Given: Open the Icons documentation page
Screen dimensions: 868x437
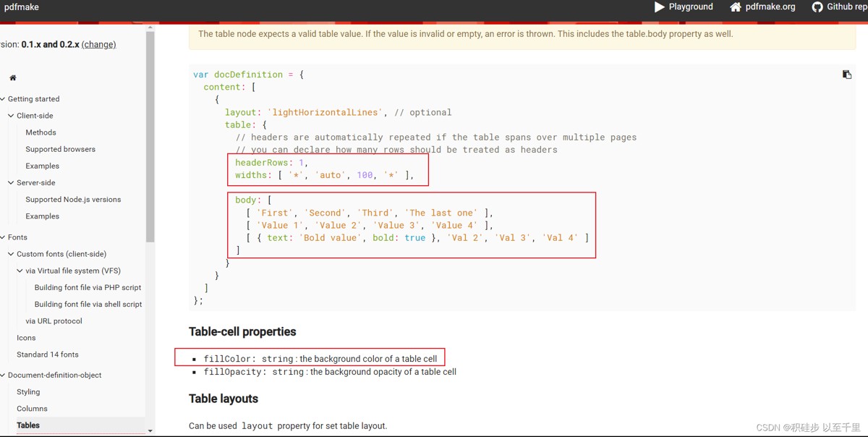Looking at the screenshot, I should tap(26, 338).
